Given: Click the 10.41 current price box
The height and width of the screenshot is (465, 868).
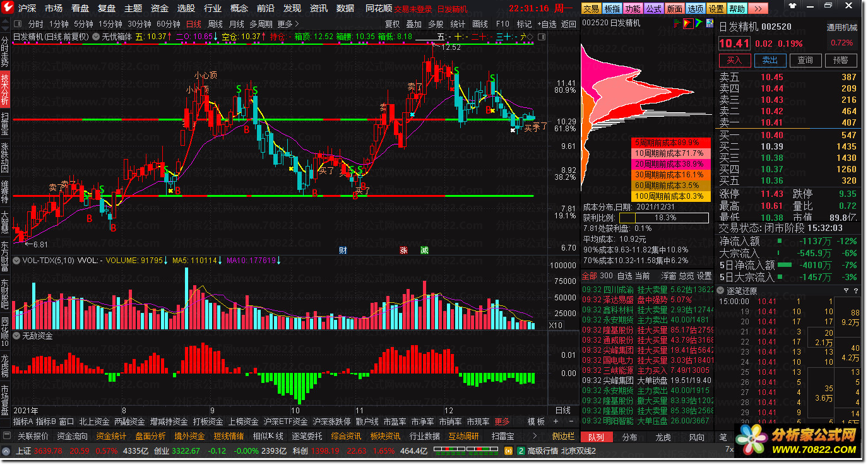Looking at the screenshot, I should pos(735,44).
